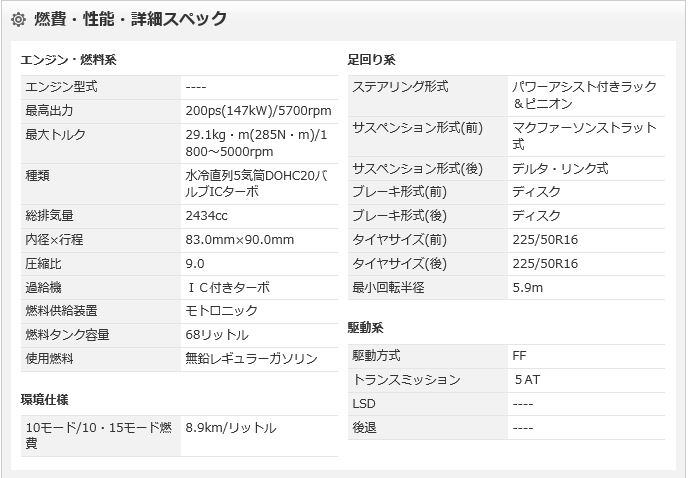
Task: Click the タイヤサイズ(前) label cell
Action: (428, 240)
